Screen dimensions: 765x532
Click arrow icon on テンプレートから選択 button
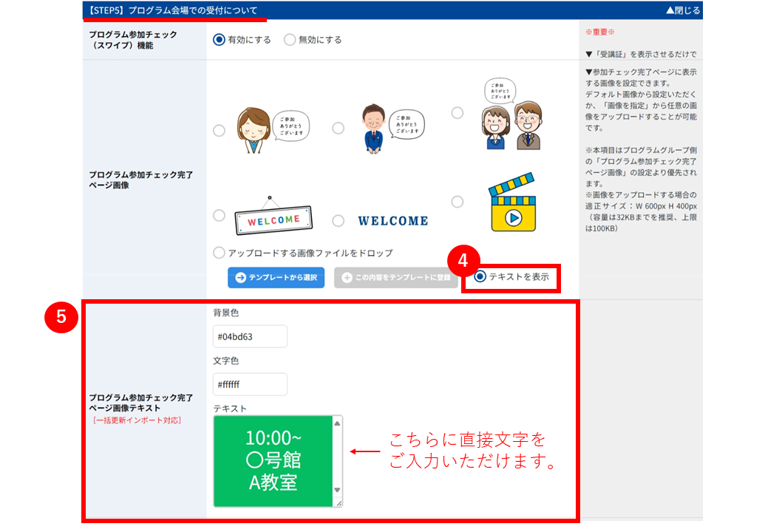pos(240,278)
